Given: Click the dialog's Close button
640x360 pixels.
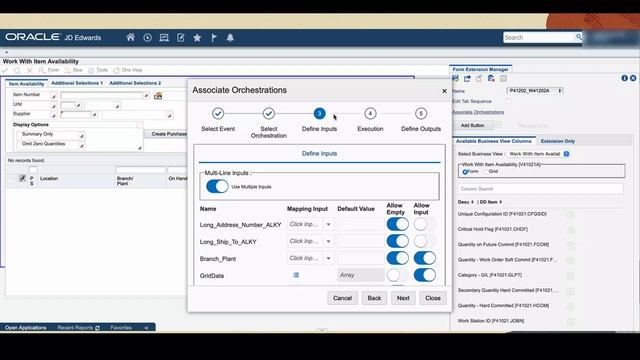Looking at the screenshot, I should 433,298.
